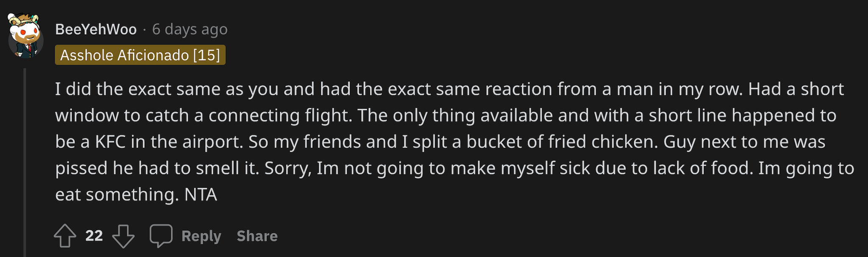Screen dimensions: 868x257
Task: Share this comment using the Share button
Action: 257,236
